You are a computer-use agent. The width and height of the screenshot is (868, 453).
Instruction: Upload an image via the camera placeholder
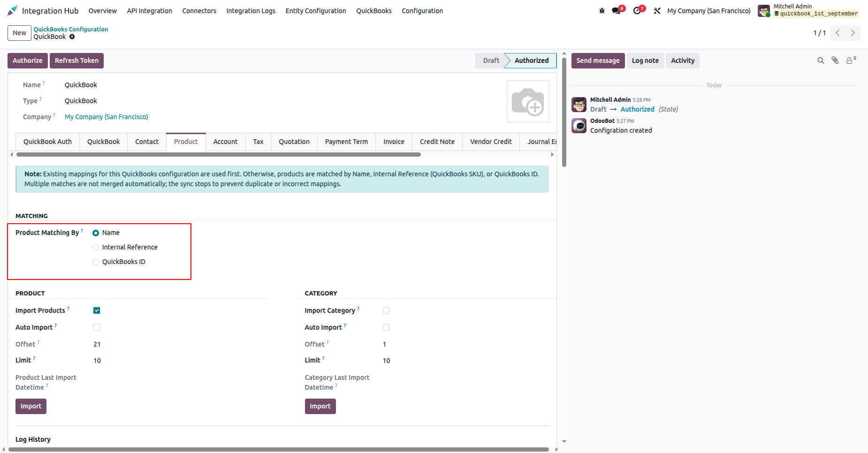tap(528, 101)
